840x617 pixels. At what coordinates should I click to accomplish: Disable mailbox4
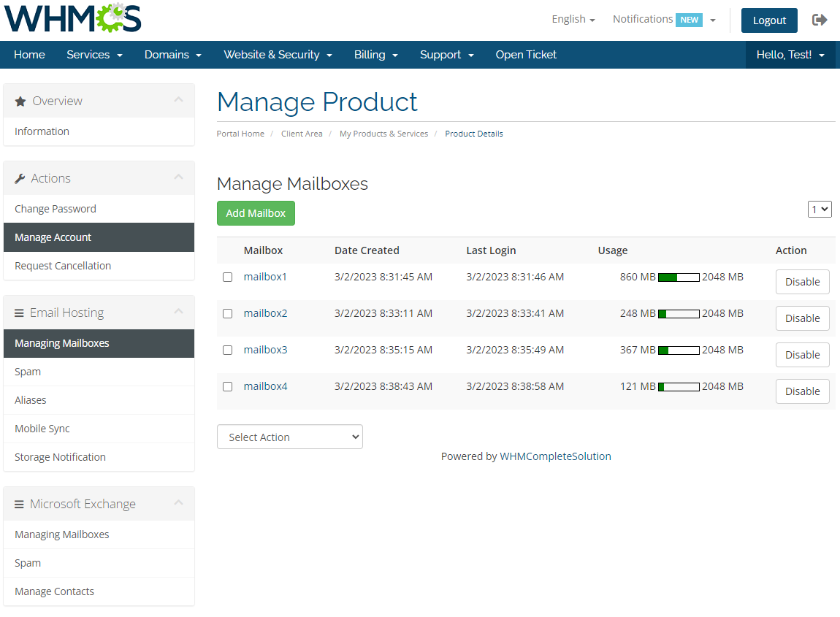coord(802,391)
